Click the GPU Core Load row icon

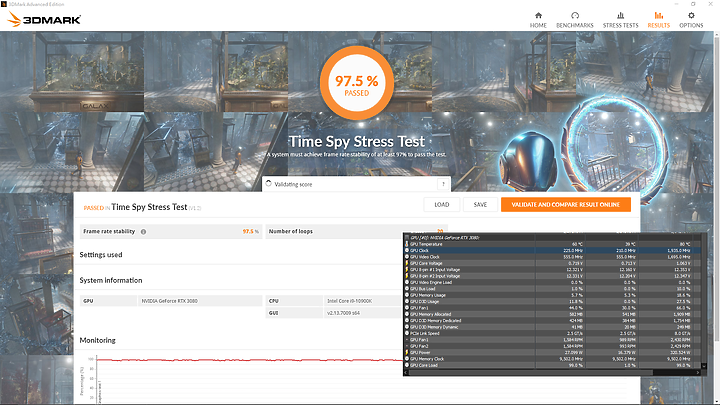pos(407,365)
